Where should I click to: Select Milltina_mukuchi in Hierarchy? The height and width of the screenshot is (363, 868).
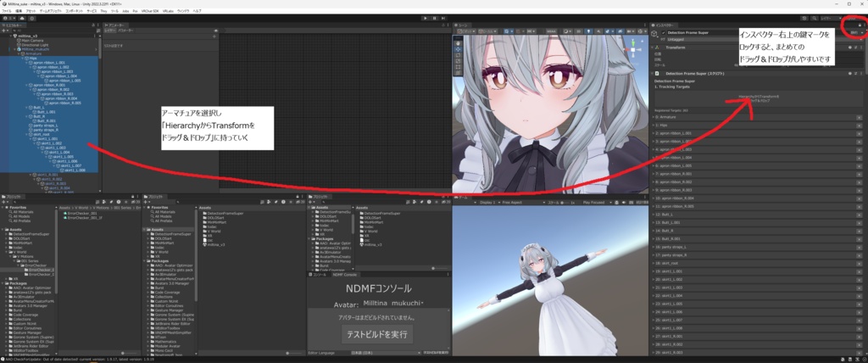[x=36, y=49]
